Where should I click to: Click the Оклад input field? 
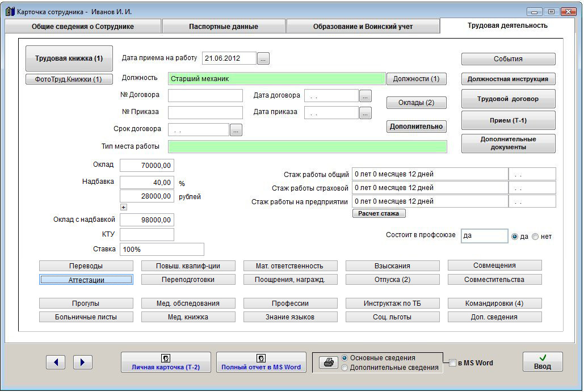[x=147, y=165]
